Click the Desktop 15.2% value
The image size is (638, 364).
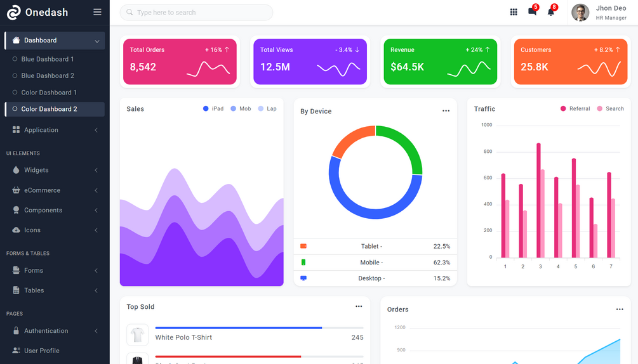(x=441, y=278)
